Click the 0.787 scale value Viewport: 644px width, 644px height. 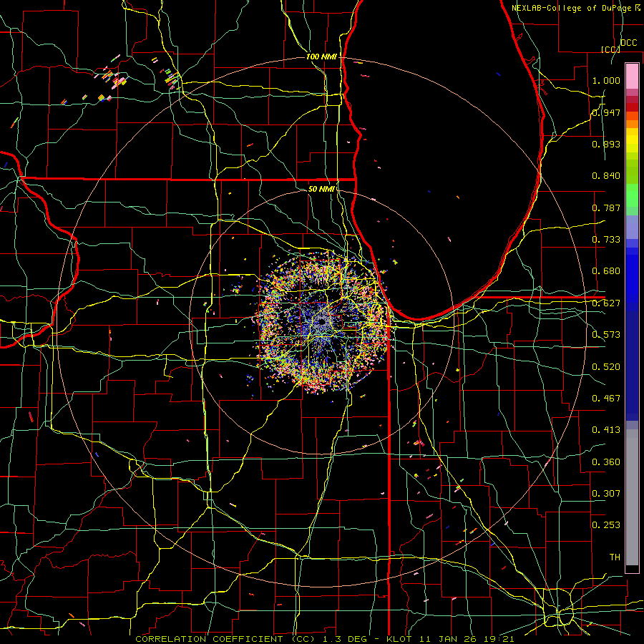point(606,208)
